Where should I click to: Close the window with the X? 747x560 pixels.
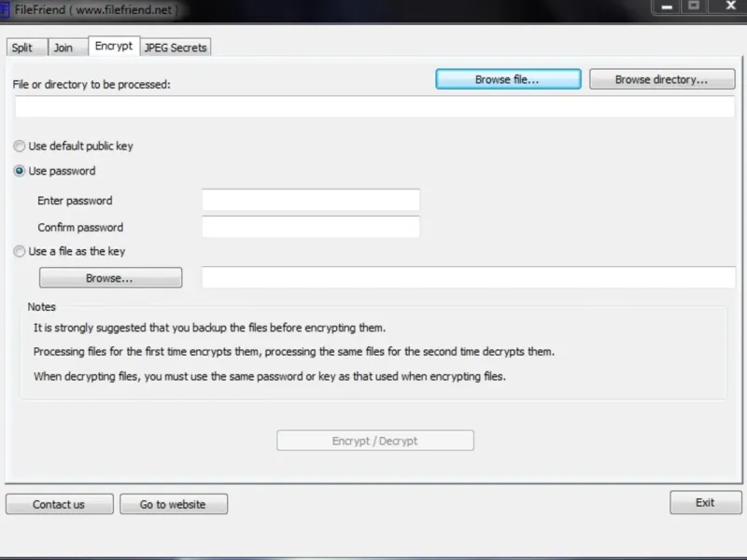point(731,7)
